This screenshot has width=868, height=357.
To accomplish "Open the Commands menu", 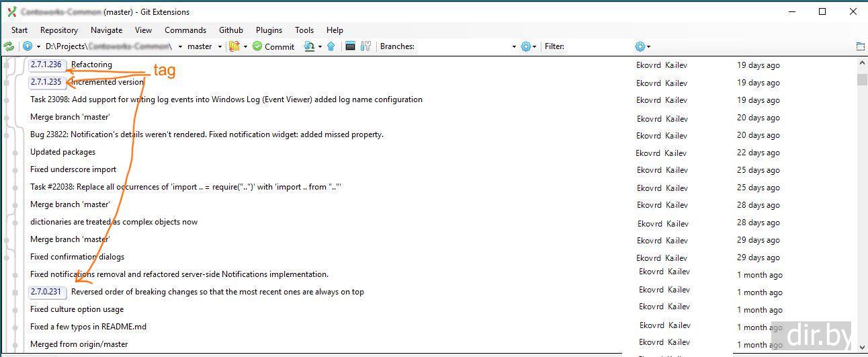I will (185, 30).
